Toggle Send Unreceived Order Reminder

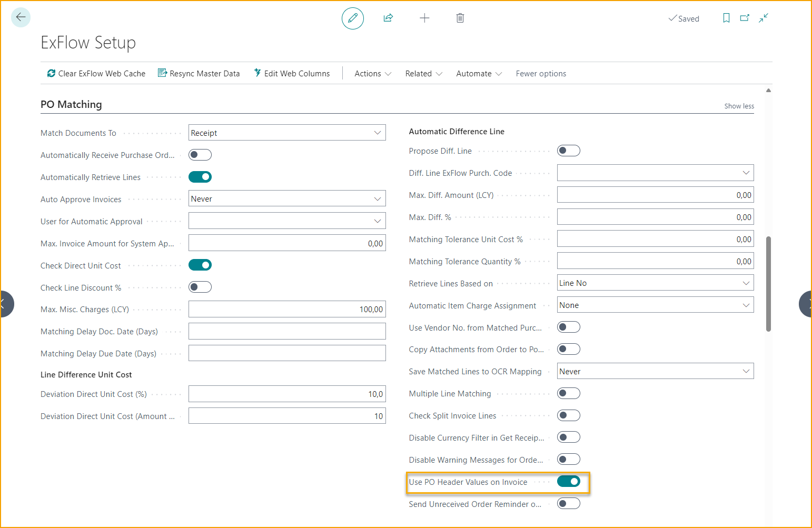click(x=569, y=503)
